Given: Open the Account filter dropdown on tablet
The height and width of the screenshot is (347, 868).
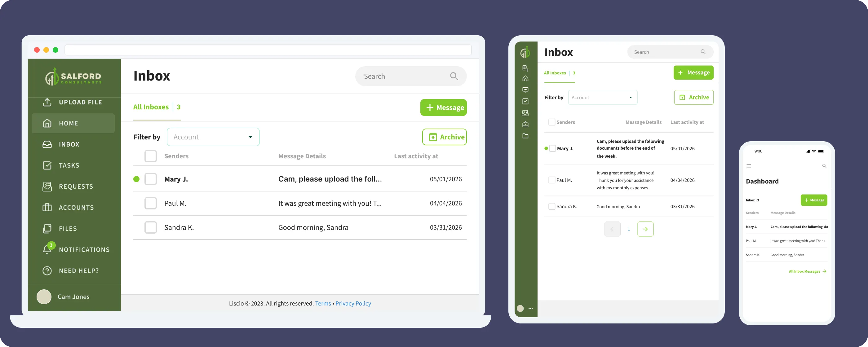Looking at the screenshot, I should pos(602,97).
